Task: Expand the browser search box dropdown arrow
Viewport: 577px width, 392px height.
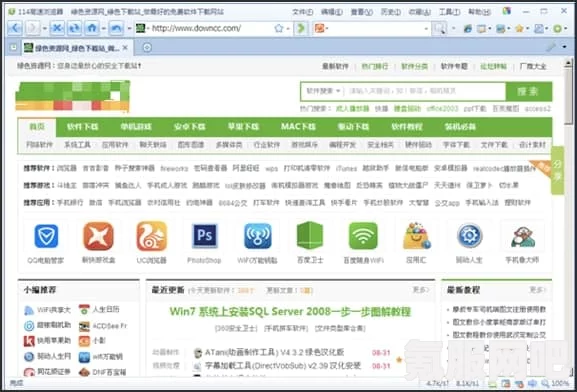Action: tap(426, 28)
